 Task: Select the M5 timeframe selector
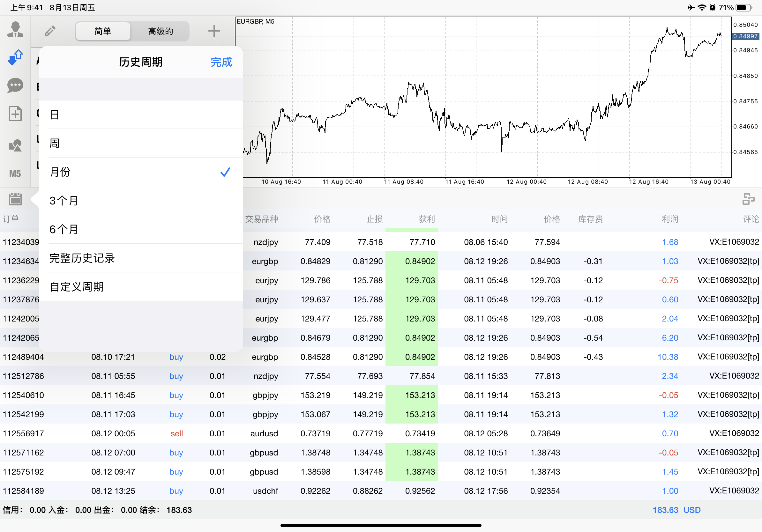point(15,174)
